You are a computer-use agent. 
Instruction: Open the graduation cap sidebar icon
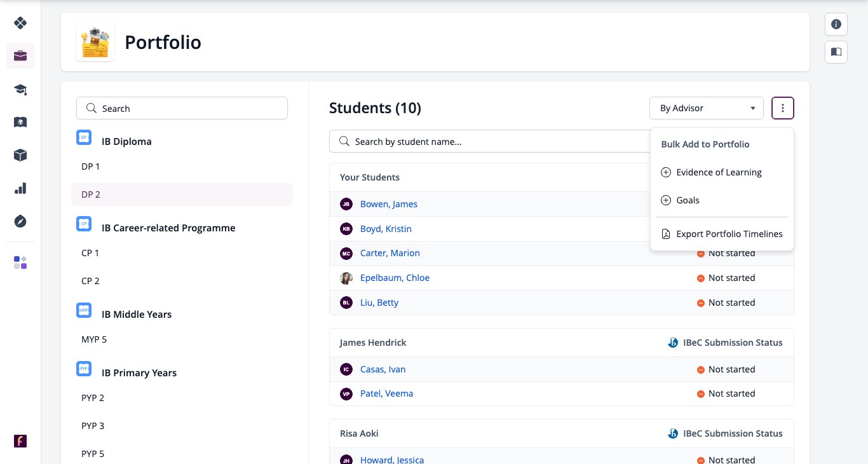coord(20,89)
